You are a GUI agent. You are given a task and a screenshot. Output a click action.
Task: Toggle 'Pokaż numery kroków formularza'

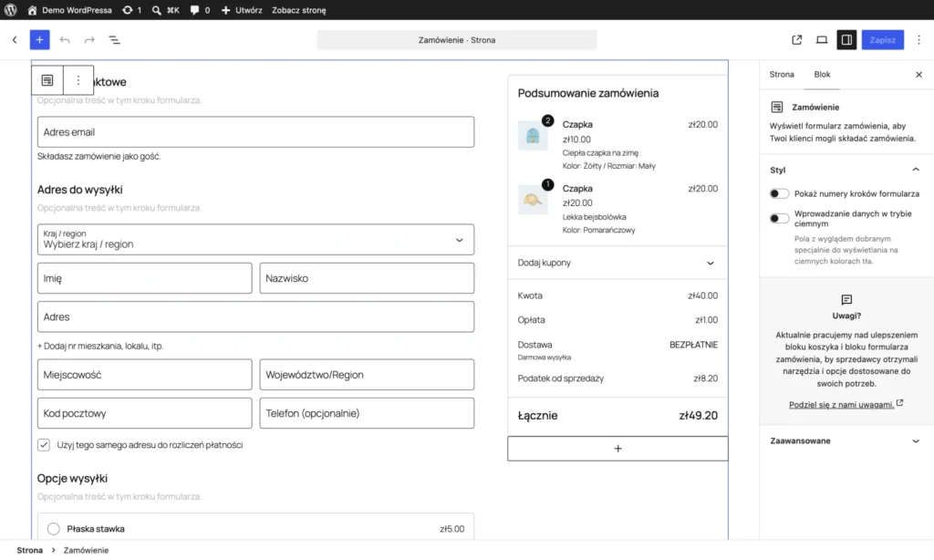point(779,193)
